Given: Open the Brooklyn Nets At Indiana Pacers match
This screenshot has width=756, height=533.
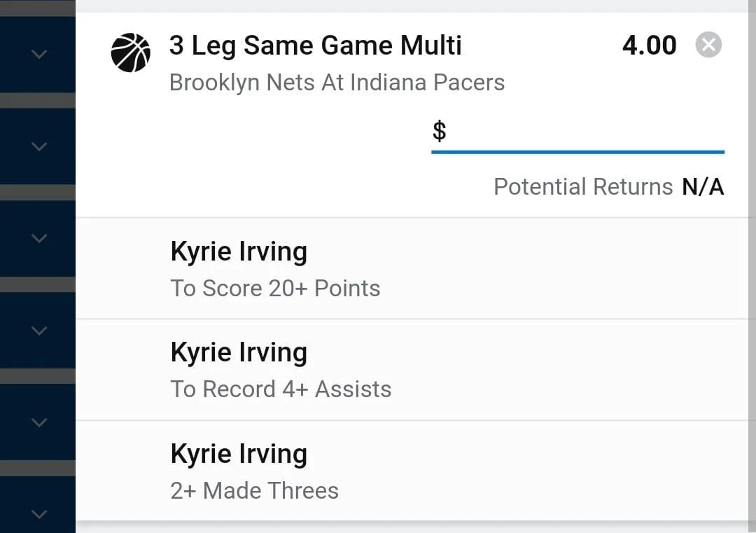Looking at the screenshot, I should pyautogui.click(x=337, y=83).
